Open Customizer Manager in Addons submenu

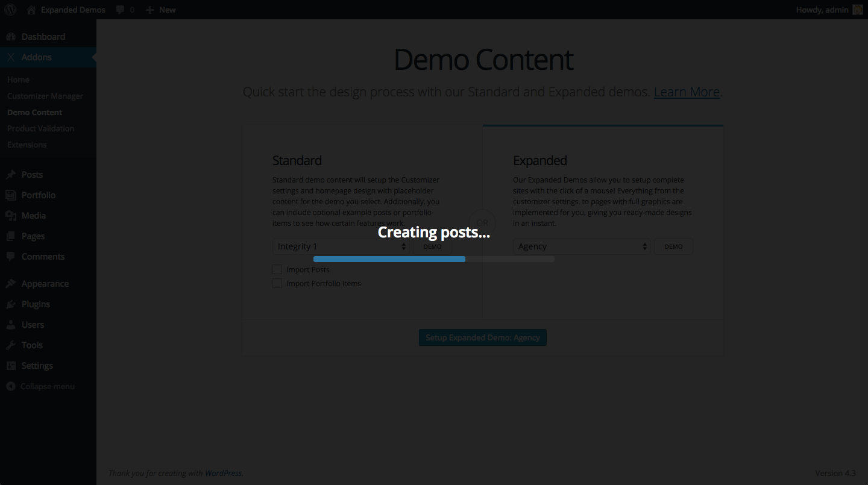(x=45, y=96)
